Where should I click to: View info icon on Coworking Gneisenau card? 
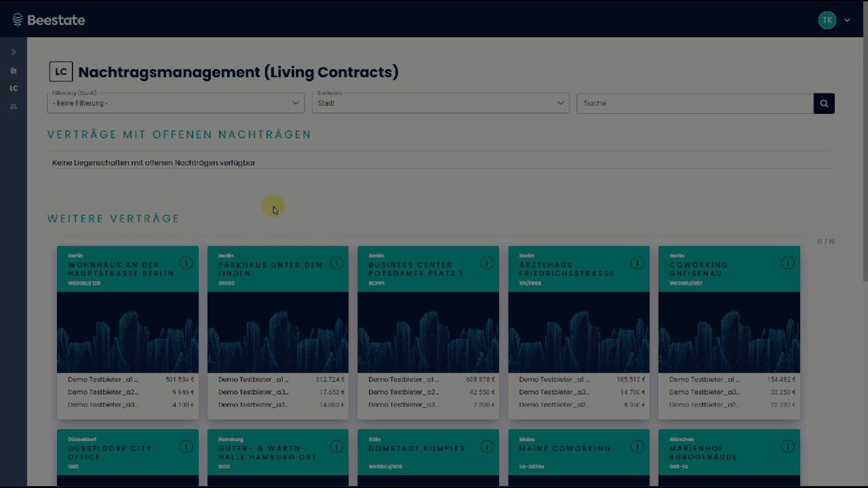pyautogui.click(x=787, y=263)
